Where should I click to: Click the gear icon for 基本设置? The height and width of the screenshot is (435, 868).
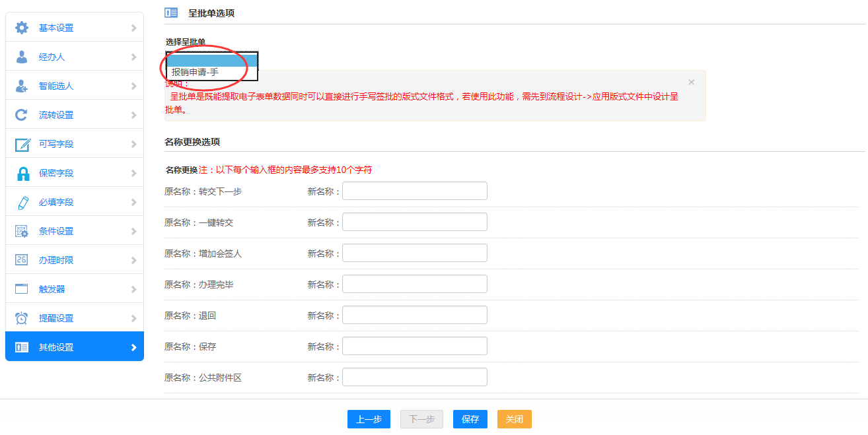pyautogui.click(x=22, y=28)
